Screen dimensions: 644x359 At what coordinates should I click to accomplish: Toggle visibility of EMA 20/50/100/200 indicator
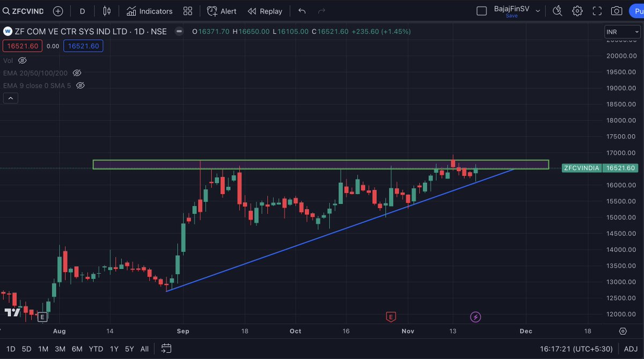pos(77,73)
